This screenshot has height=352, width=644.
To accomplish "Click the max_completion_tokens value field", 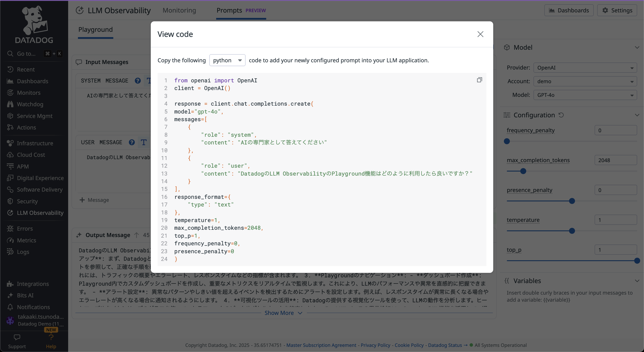I will [x=615, y=160].
